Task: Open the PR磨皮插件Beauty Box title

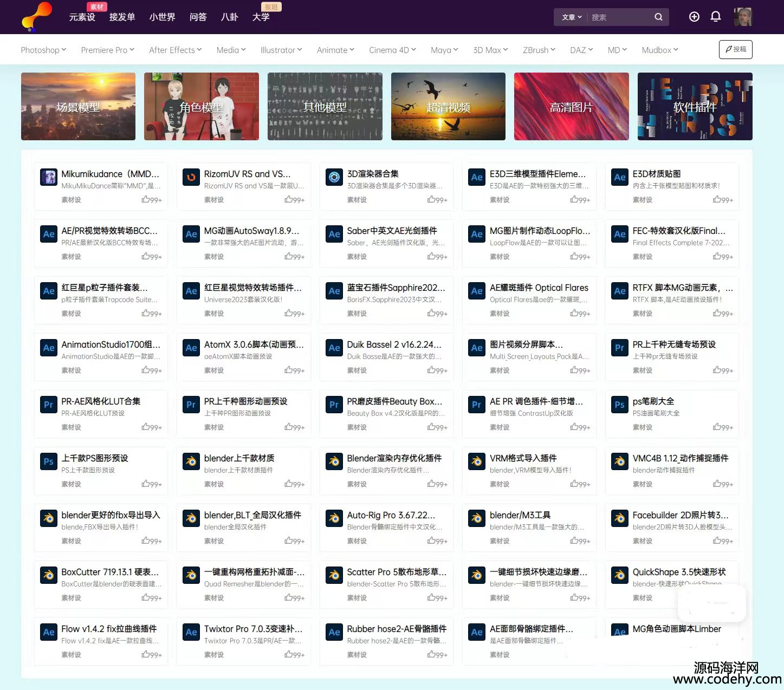Action: (394, 401)
